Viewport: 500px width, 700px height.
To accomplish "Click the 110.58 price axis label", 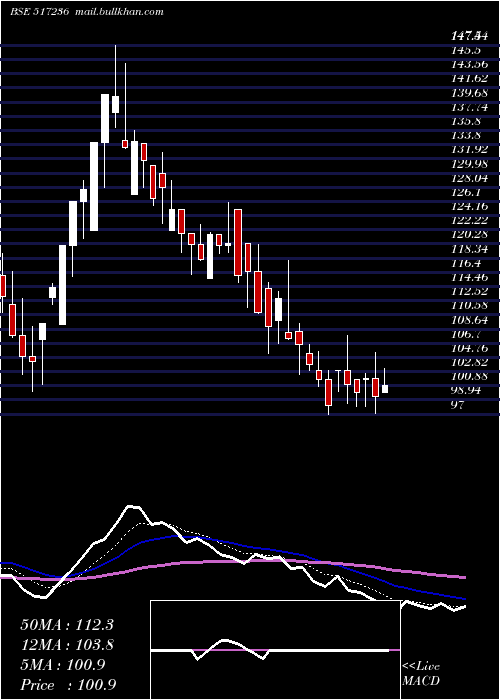I will pos(470,305).
